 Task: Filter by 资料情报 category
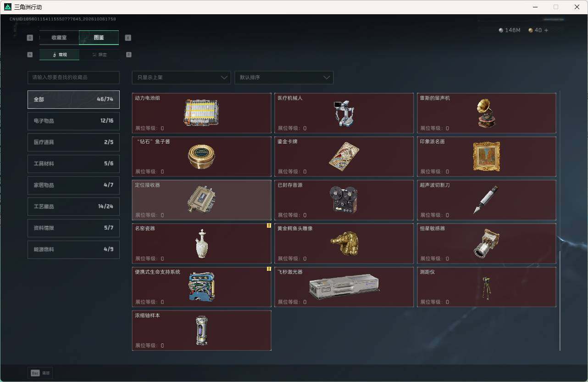pos(73,228)
